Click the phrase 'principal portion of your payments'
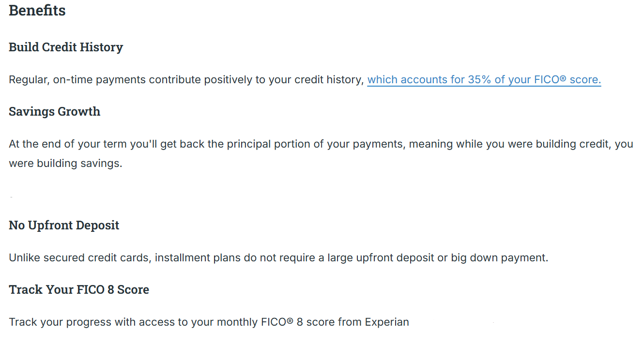 click(315, 144)
